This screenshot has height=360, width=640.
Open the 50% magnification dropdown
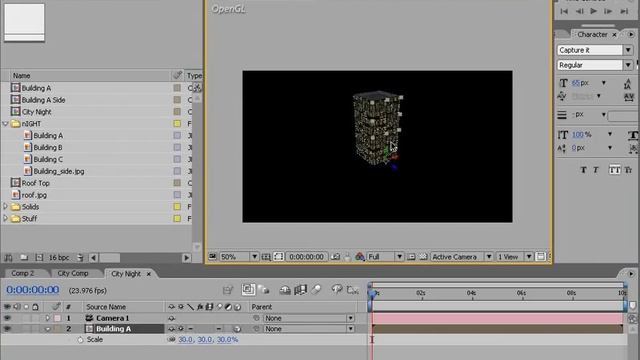click(239, 257)
